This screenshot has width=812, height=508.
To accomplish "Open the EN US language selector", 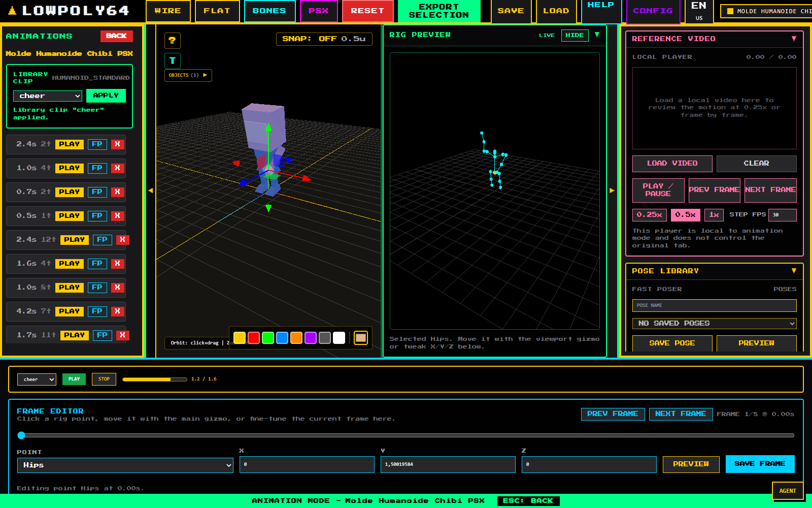I will (699, 11).
